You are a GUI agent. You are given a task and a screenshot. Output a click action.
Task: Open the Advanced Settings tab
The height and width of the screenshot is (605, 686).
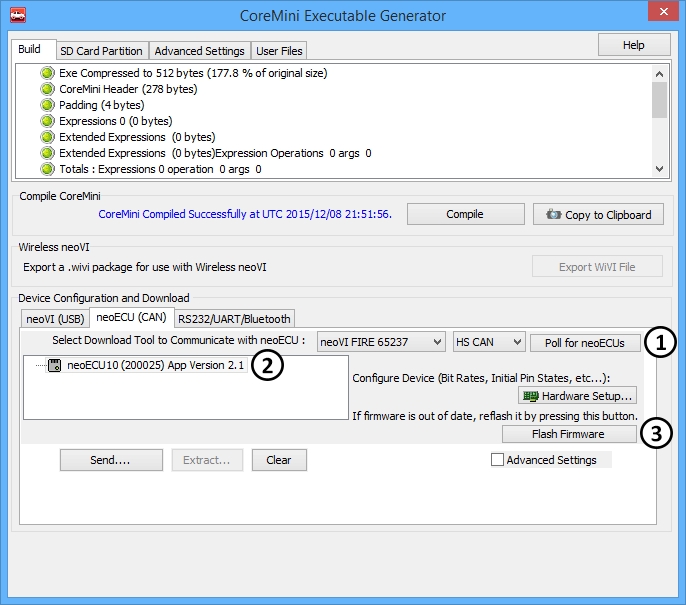199,51
